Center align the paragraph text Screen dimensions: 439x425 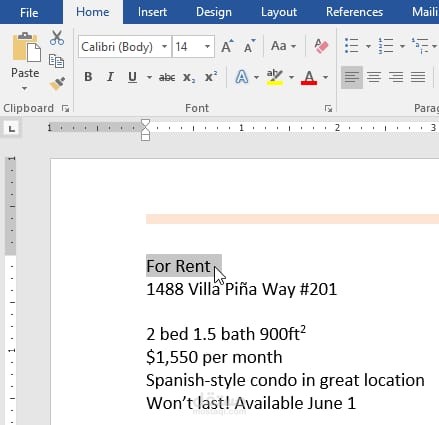click(374, 77)
